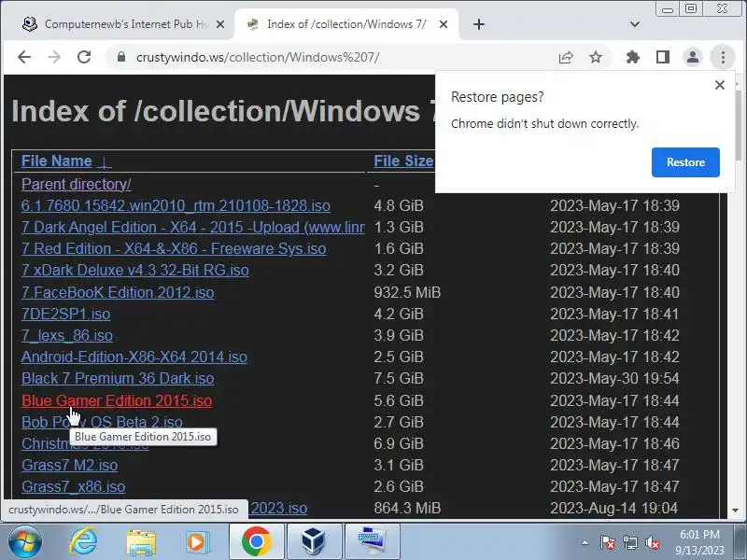Click the padlock site info icon
This screenshot has height=560, width=747.
121,57
